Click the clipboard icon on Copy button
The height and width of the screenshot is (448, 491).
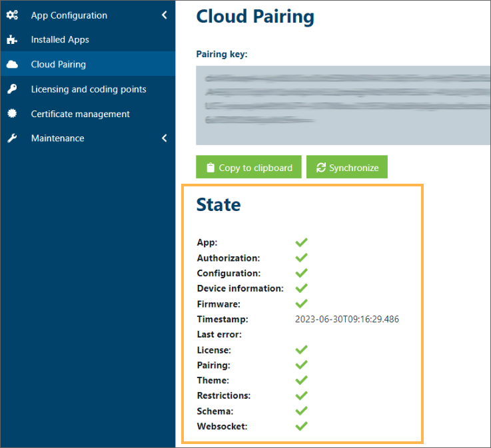[211, 167]
